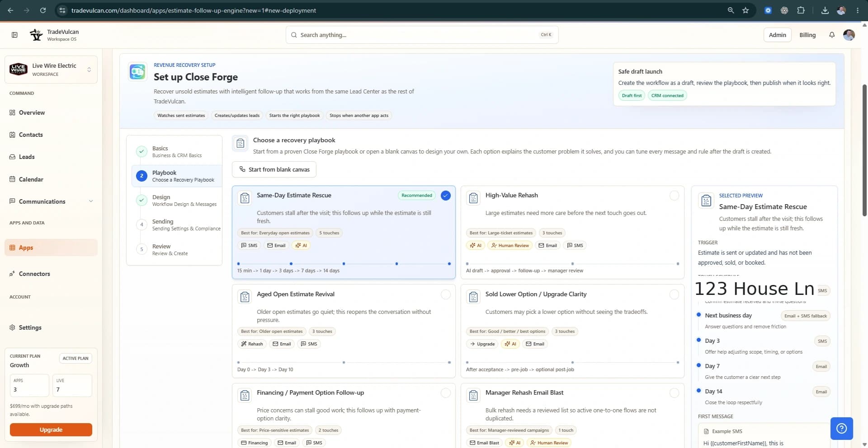This screenshot has height=448, width=868.
Task: Click Start from blank canvas
Action: (274, 169)
